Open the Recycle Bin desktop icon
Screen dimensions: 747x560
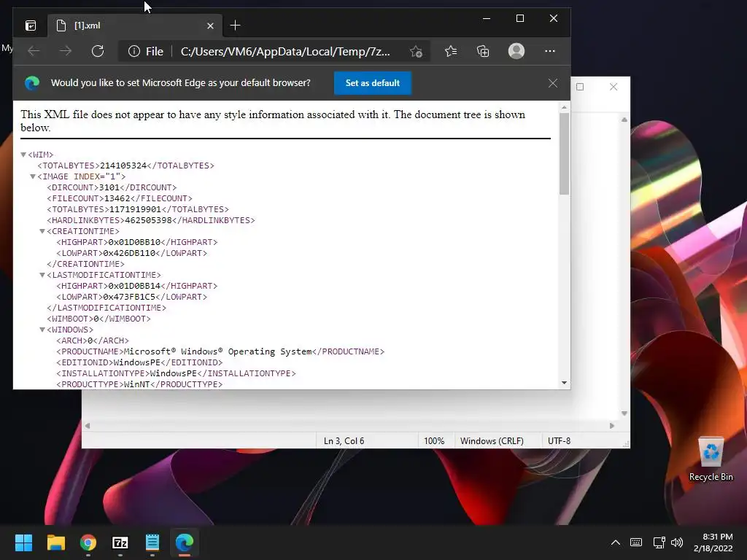(711, 459)
